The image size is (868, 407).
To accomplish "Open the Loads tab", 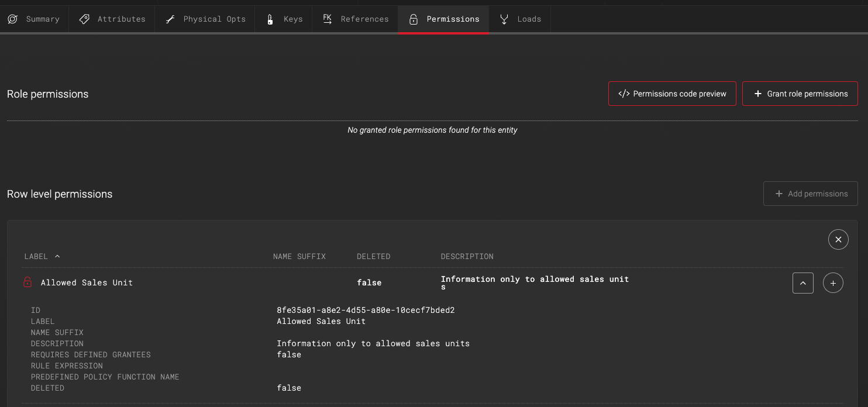I will [x=519, y=19].
